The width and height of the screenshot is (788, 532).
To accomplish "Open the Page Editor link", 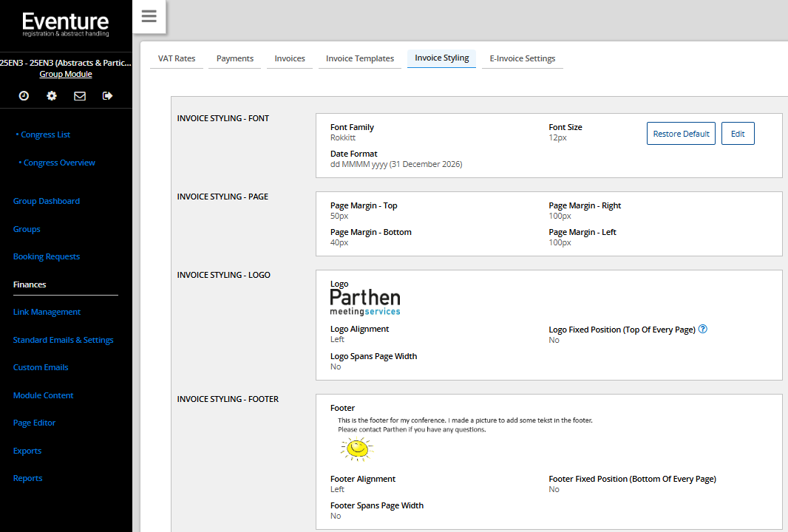I will pyautogui.click(x=35, y=423).
